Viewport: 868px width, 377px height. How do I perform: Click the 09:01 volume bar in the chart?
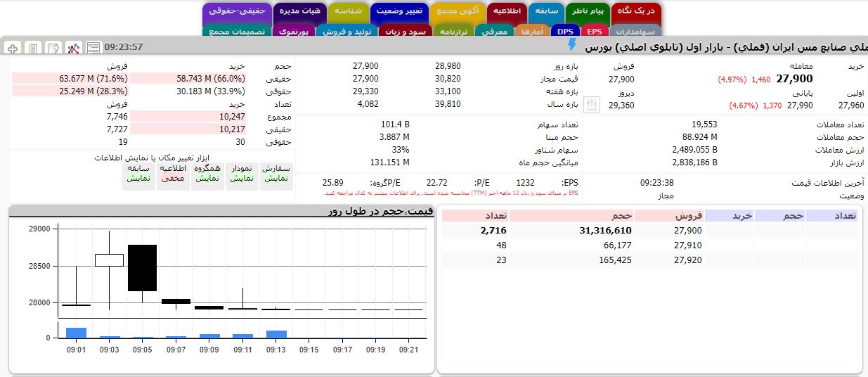(76, 333)
